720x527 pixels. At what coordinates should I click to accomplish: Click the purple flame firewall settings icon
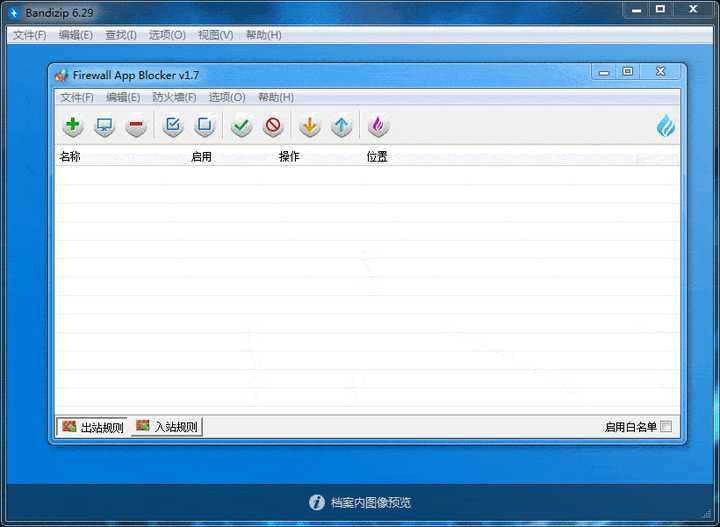(379, 125)
